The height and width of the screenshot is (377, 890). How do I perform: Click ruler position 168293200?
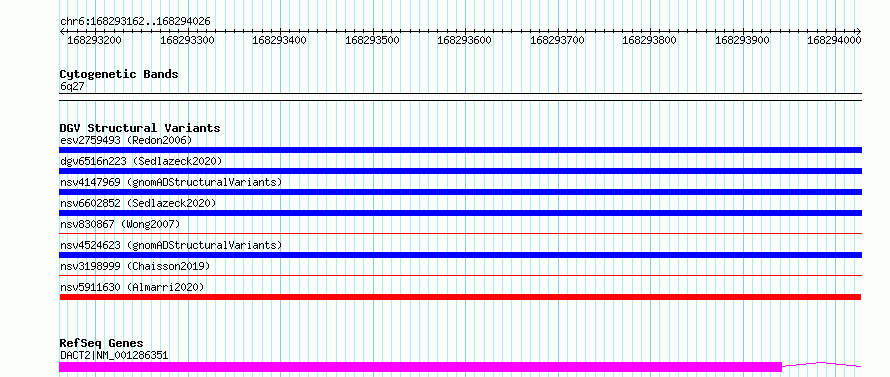pos(94,40)
